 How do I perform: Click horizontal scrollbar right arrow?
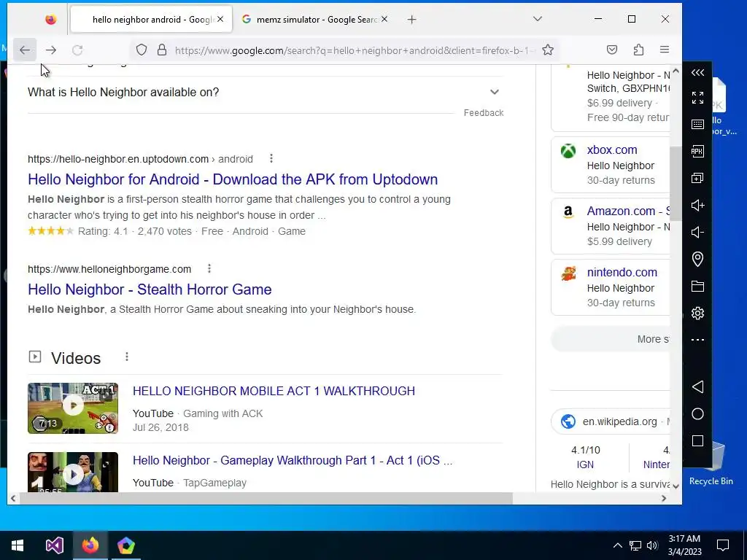[x=664, y=498]
